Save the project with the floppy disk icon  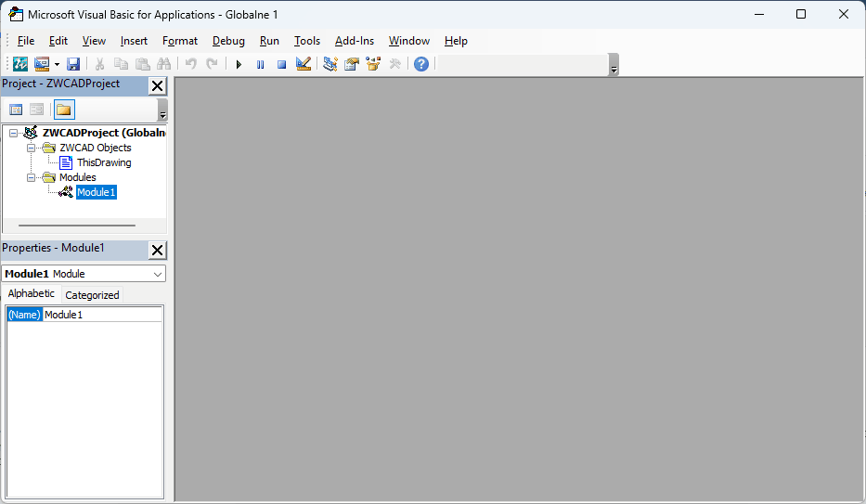point(73,64)
